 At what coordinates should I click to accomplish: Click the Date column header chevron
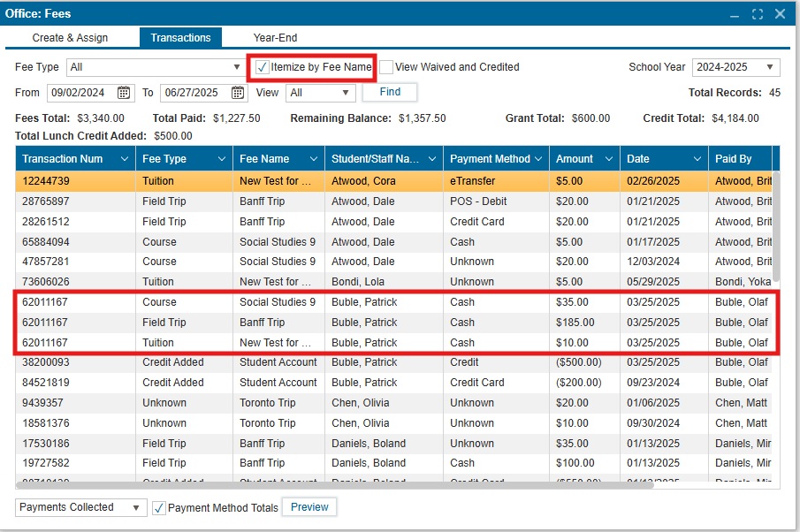[x=697, y=159]
